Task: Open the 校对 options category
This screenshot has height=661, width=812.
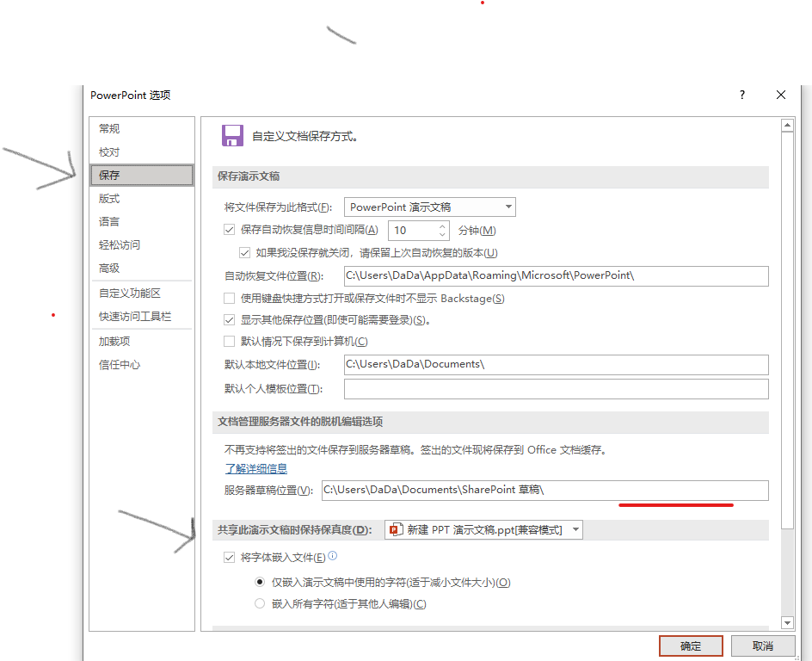Action: click(x=109, y=152)
